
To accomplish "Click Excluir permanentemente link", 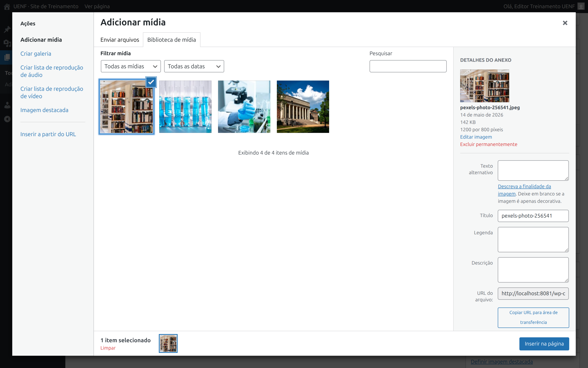I will [488, 144].
